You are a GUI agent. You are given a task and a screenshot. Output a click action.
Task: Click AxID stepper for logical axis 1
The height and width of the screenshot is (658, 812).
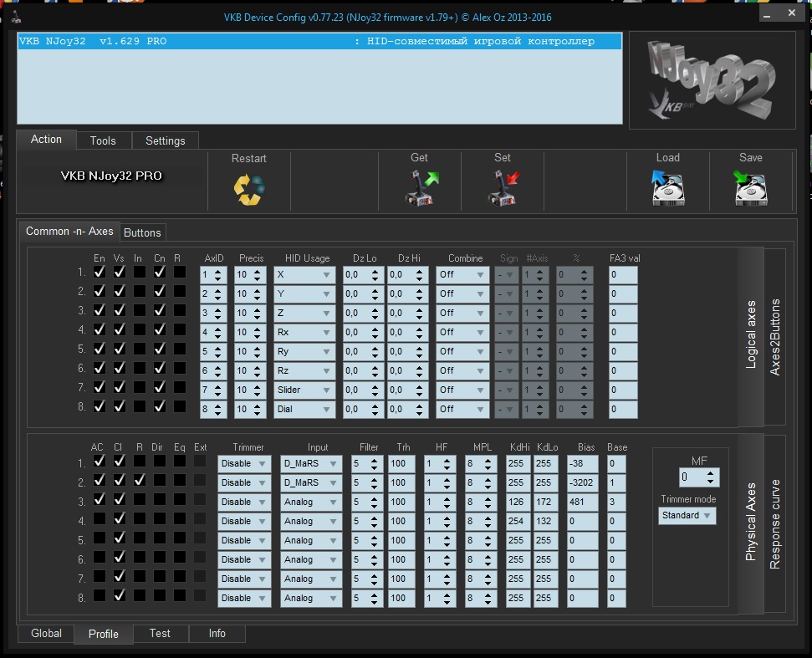coord(218,275)
